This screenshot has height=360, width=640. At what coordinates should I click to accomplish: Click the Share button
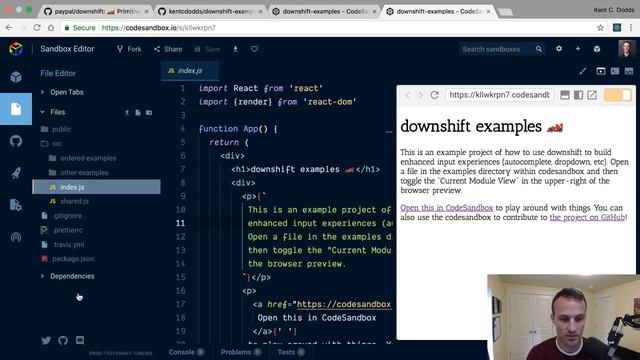[x=168, y=49]
